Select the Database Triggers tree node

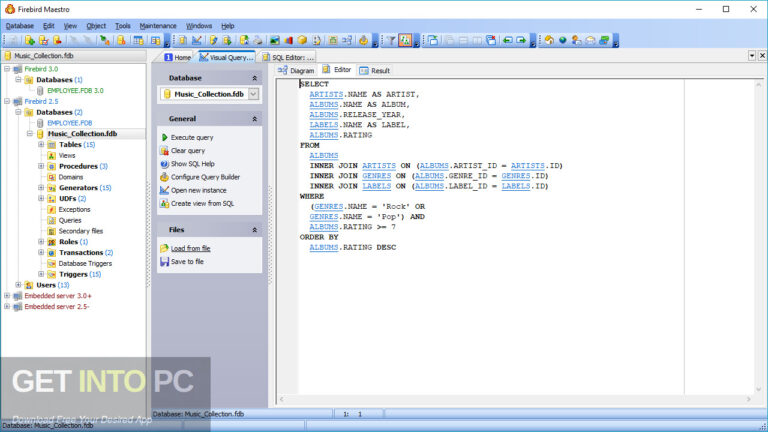[x=85, y=264]
